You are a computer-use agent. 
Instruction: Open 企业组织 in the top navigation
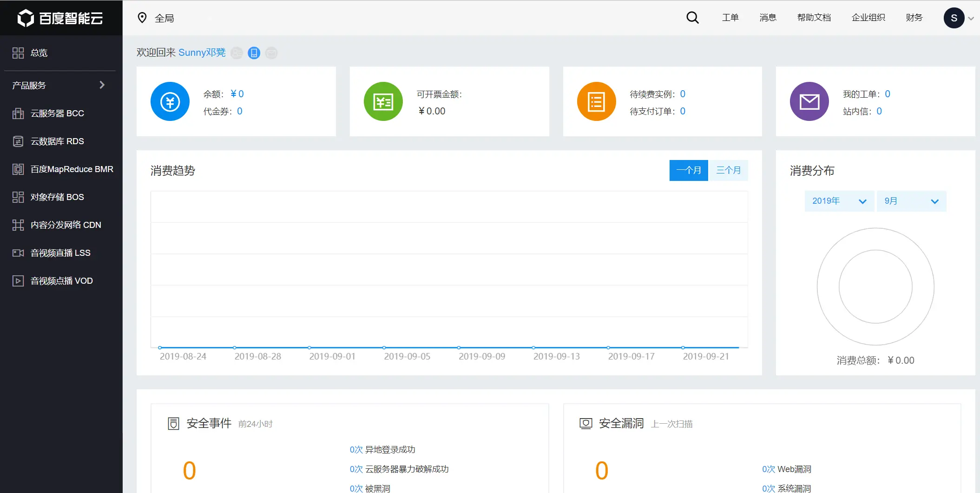pos(868,18)
